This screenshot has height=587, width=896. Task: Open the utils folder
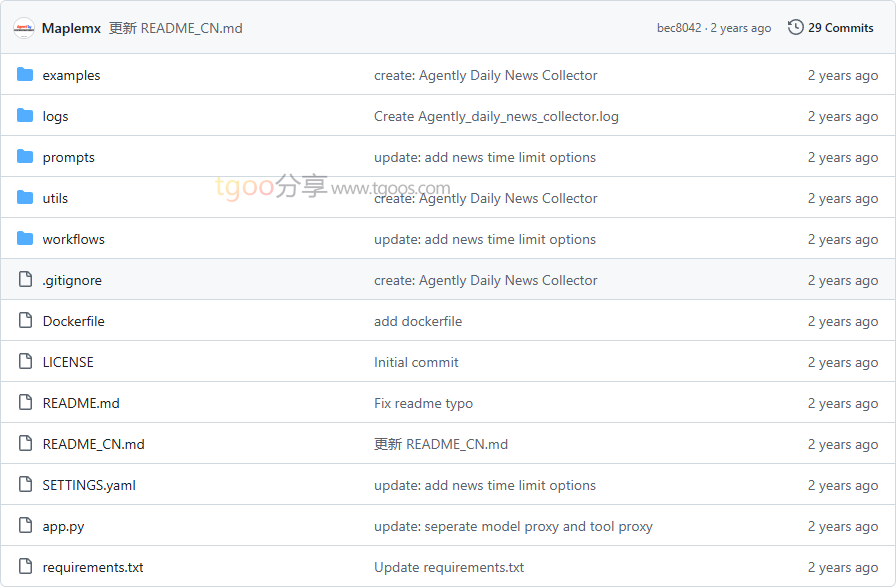click(55, 198)
